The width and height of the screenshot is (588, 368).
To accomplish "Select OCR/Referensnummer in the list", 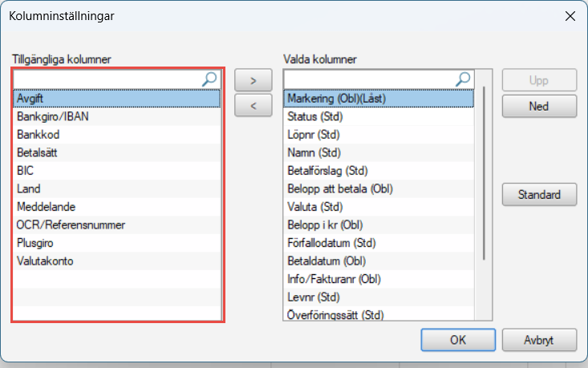I will pyautogui.click(x=117, y=225).
